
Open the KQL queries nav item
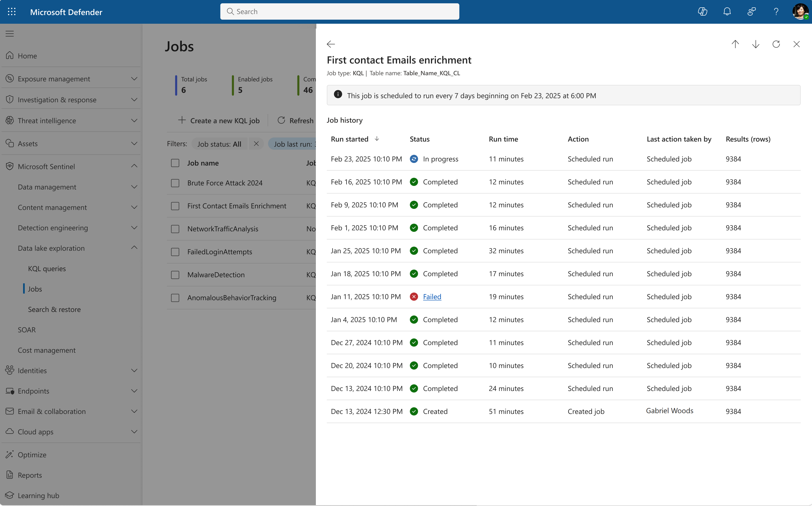click(x=47, y=268)
